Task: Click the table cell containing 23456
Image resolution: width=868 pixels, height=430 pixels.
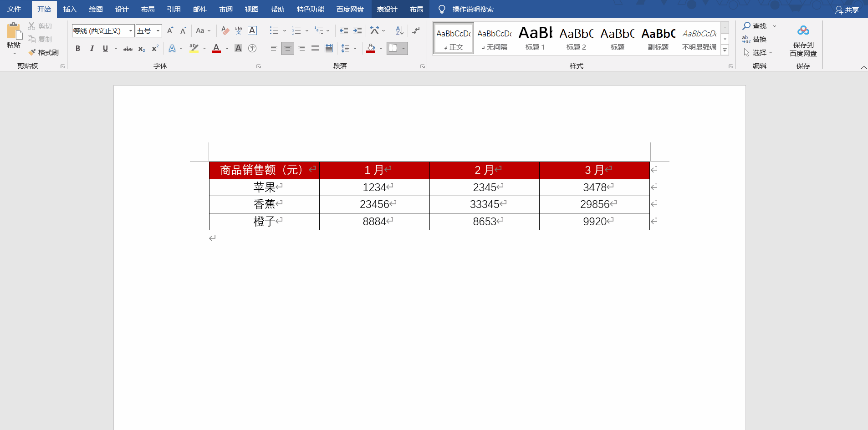Action: (374, 204)
